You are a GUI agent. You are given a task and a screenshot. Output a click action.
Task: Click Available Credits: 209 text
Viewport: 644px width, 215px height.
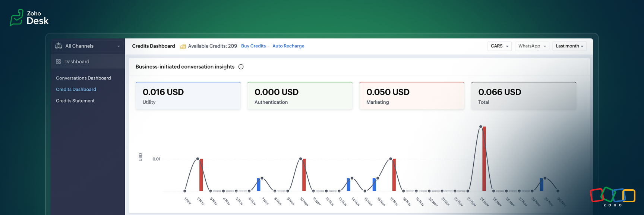click(x=212, y=46)
